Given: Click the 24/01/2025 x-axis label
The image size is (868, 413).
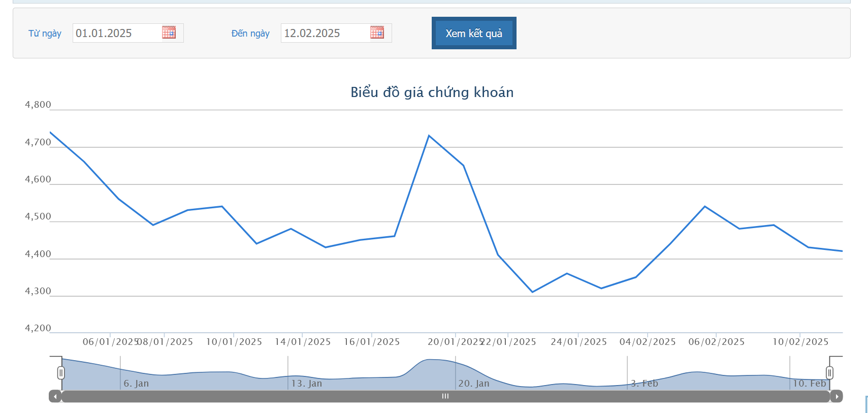Looking at the screenshot, I should coord(579,342).
